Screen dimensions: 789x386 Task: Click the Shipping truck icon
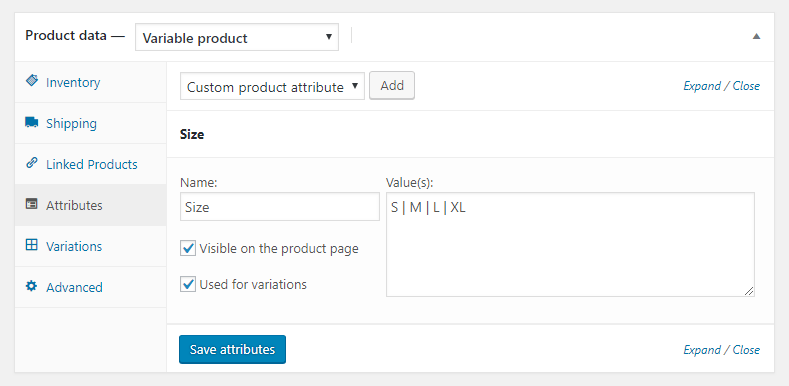[x=32, y=122]
